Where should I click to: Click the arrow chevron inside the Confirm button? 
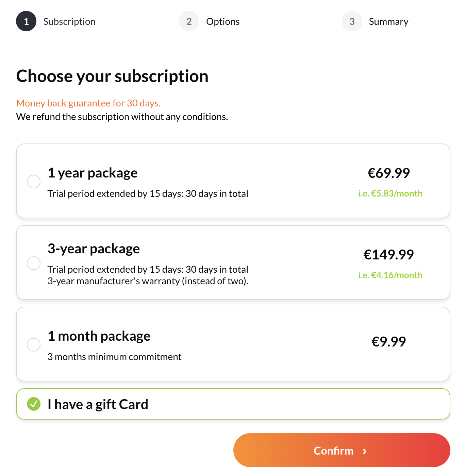[x=365, y=451]
